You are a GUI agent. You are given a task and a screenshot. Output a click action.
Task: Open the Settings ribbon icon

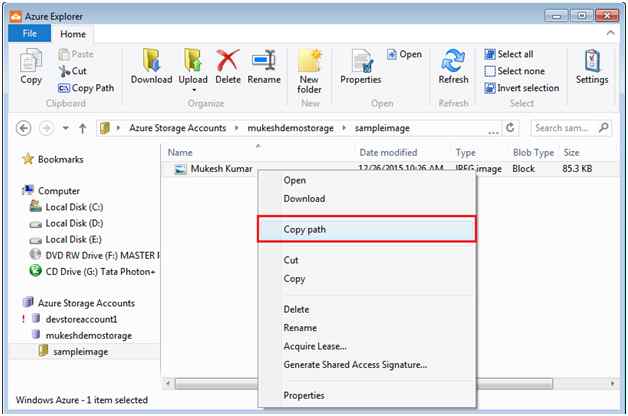[x=592, y=66]
